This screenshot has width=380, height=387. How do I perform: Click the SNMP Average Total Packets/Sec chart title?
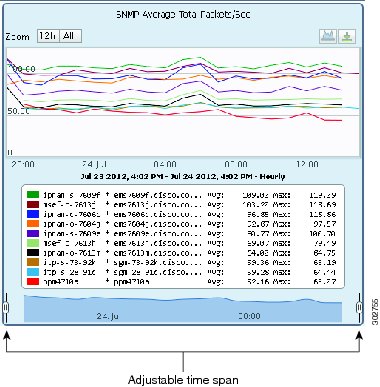click(x=183, y=15)
